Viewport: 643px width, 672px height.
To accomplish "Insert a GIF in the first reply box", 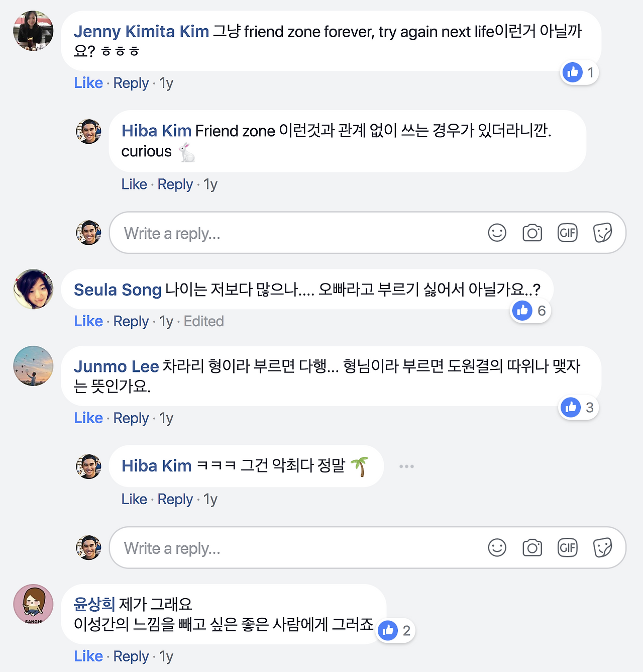I will pyautogui.click(x=567, y=233).
